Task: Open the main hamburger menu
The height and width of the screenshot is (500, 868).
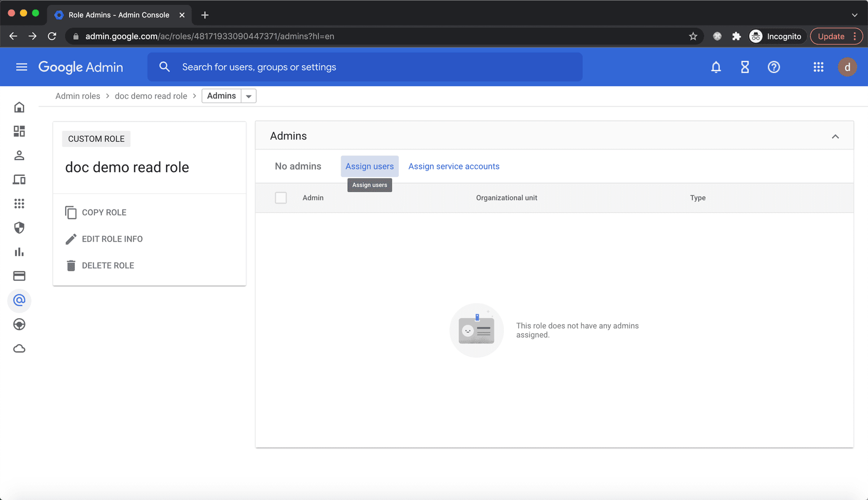Action: pyautogui.click(x=22, y=67)
